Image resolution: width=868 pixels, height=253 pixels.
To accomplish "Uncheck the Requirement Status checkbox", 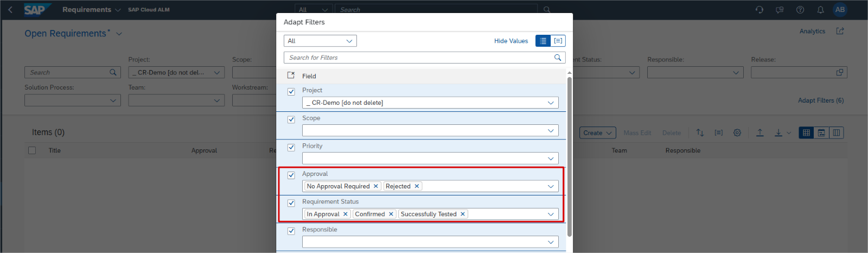I will click(x=291, y=203).
